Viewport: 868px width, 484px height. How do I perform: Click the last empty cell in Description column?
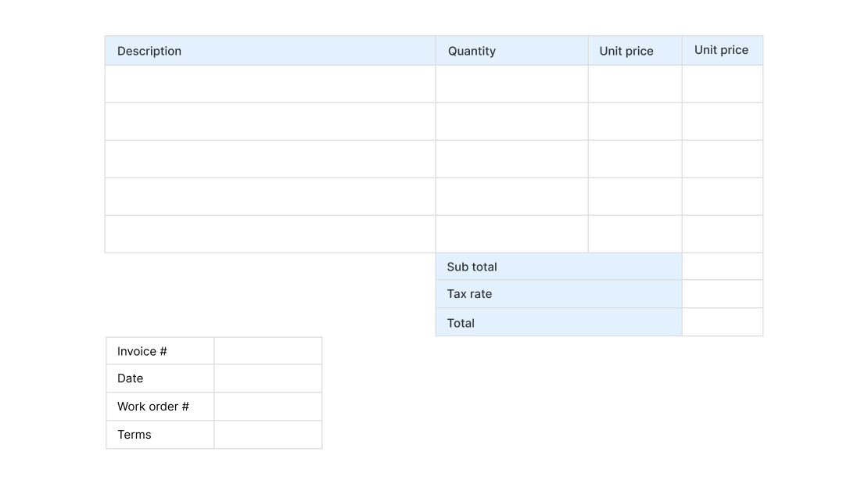[270, 235]
